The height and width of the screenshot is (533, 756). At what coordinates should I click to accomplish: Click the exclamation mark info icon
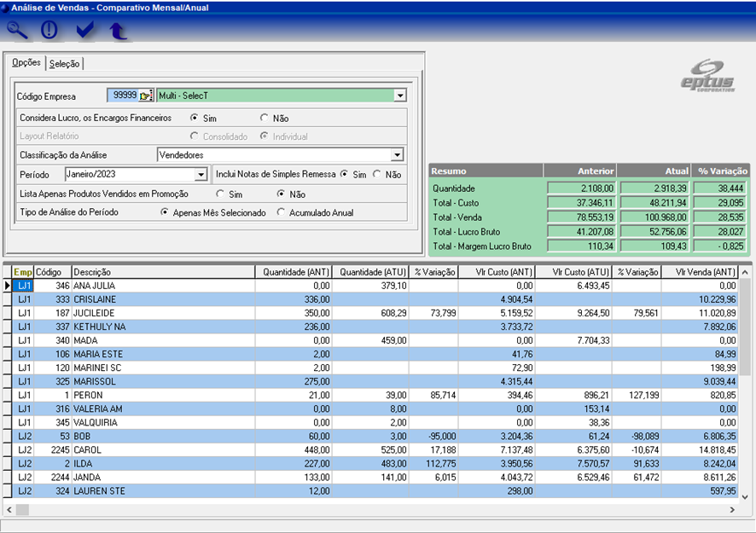click(49, 30)
